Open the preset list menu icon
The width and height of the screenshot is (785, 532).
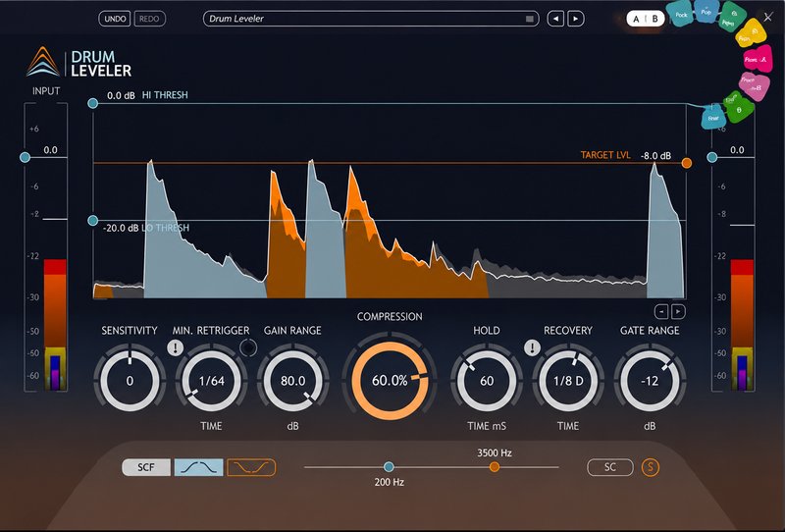click(x=529, y=19)
